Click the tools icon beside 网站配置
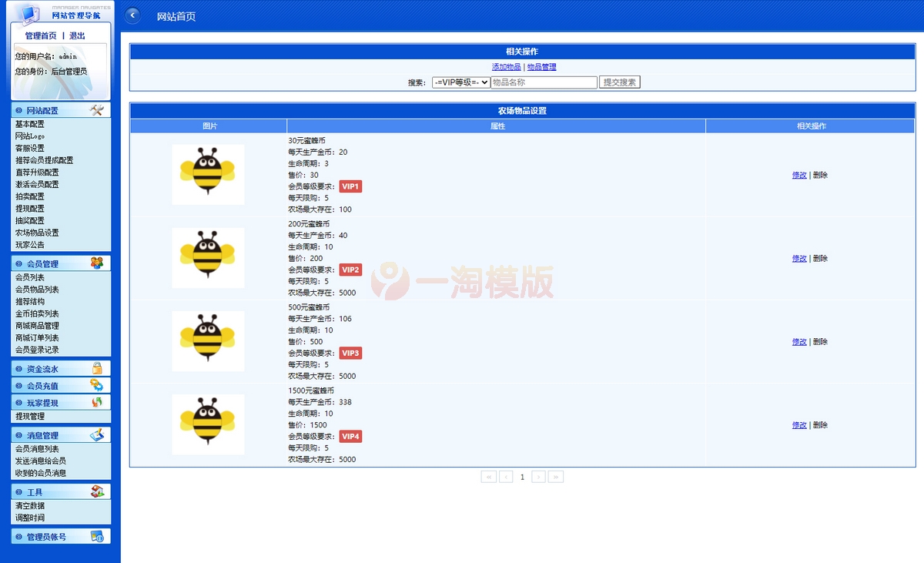Viewport: 924px width, 563px height. (x=96, y=110)
